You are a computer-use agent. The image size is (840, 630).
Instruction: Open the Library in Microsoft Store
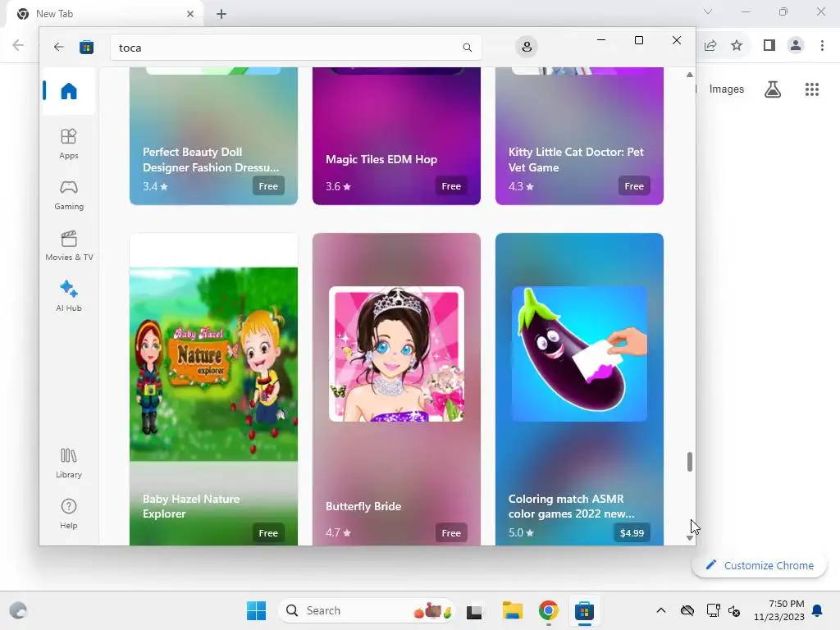pos(69,463)
